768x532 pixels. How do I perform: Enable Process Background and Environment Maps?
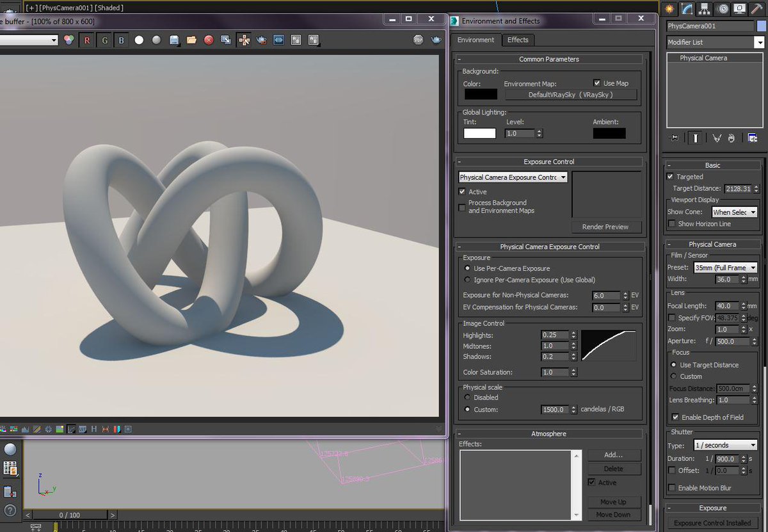coord(462,207)
